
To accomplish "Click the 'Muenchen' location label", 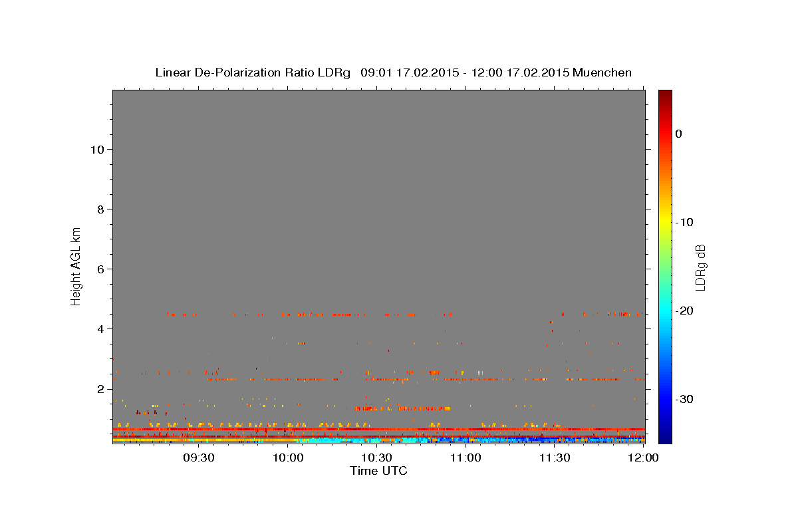I will [602, 72].
